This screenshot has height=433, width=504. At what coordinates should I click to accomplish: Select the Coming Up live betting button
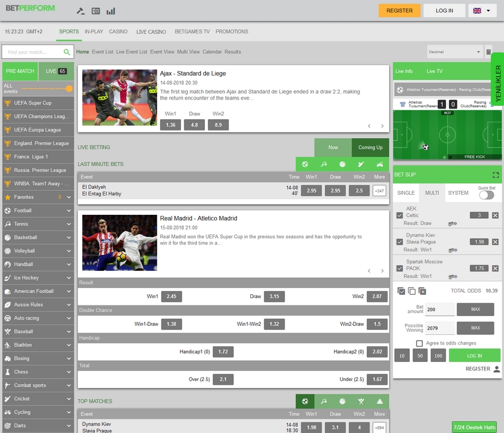[x=370, y=148]
